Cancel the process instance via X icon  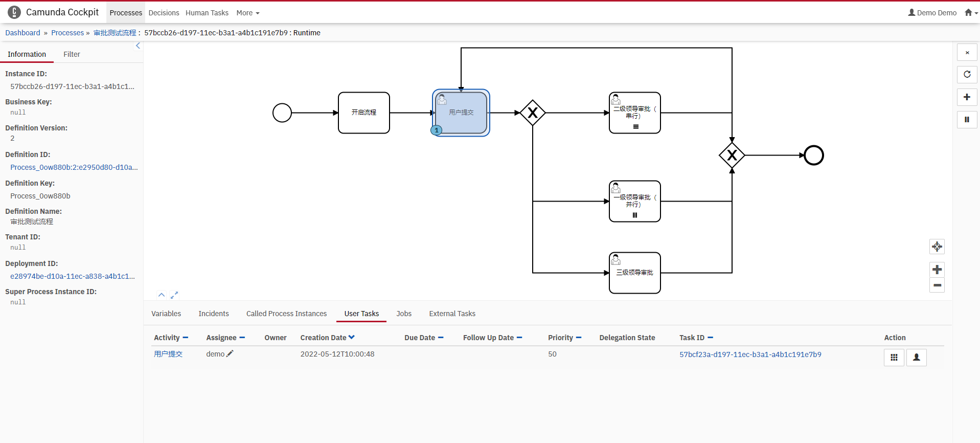coord(967,53)
